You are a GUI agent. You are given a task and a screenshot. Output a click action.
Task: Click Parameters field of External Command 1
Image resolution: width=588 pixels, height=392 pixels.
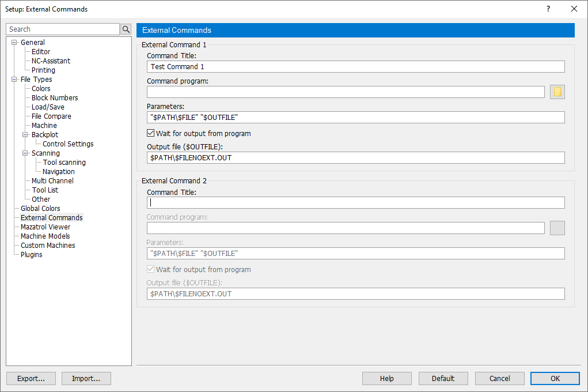(x=355, y=117)
